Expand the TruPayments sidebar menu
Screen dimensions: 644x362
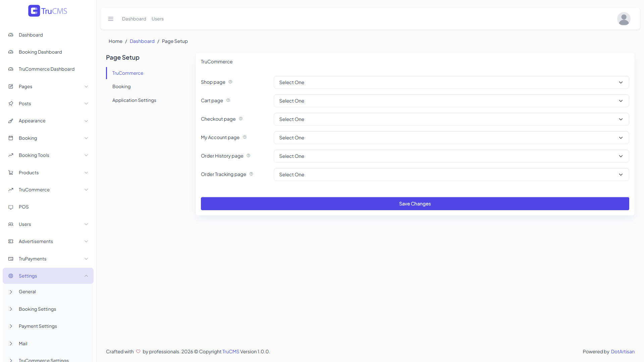[48, 259]
